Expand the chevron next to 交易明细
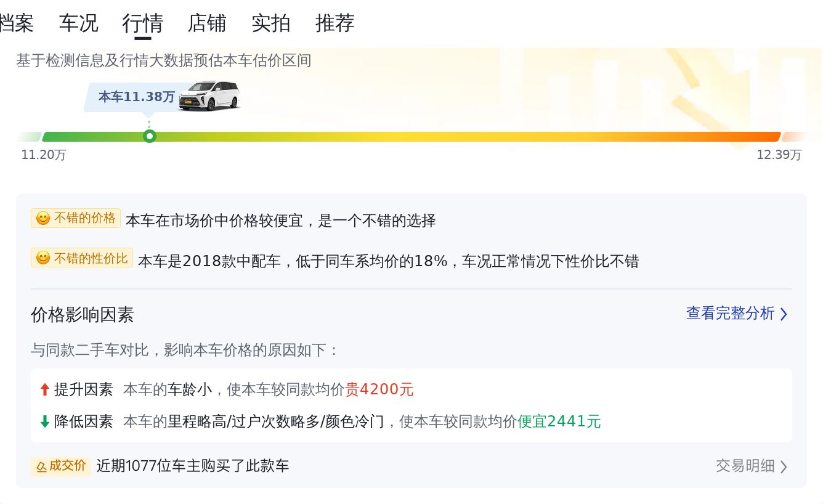The image size is (823, 504). pyautogui.click(x=784, y=466)
